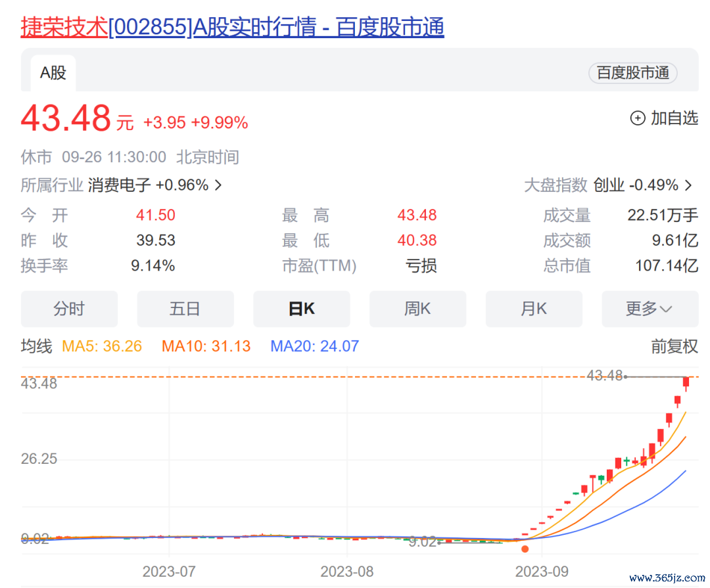The width and height of the screenshot is (710, 588).
Task: Click the +9.99% percent change value
Action: coord(220,123)
